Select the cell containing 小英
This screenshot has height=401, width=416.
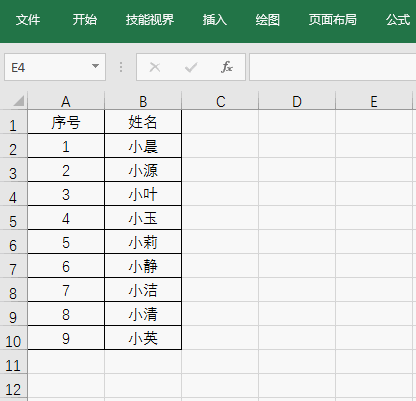(143, 338)
